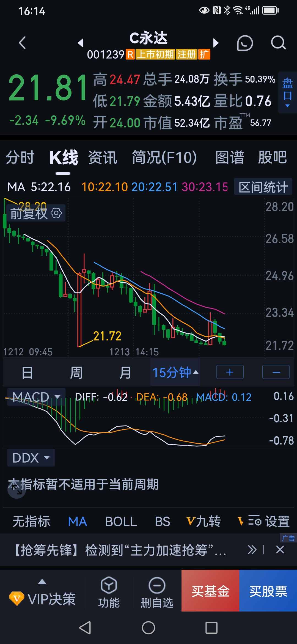This screenshot has height=644, width=297.
Task: Tap the 区间统计 button
Action: click(263, 187)
